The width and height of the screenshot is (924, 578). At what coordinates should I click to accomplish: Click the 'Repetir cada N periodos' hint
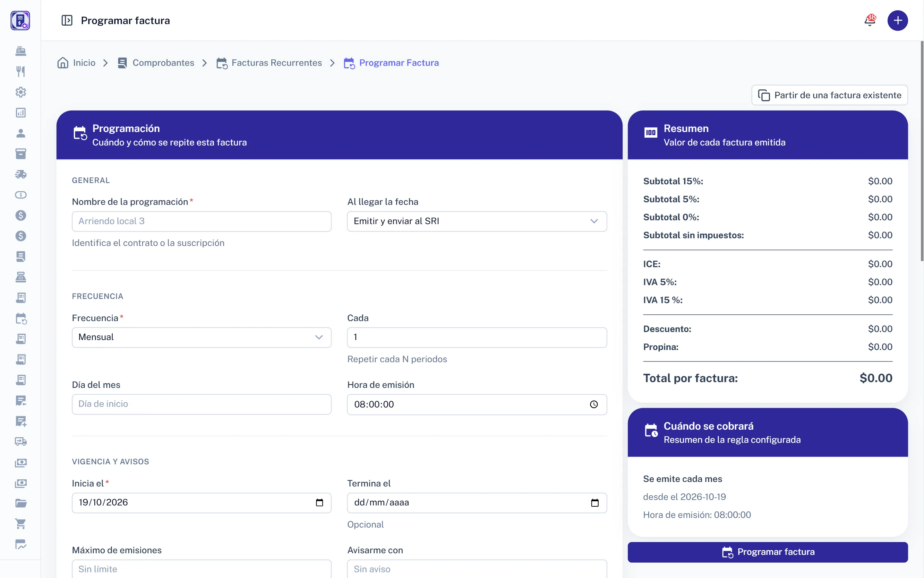(397, 359)
